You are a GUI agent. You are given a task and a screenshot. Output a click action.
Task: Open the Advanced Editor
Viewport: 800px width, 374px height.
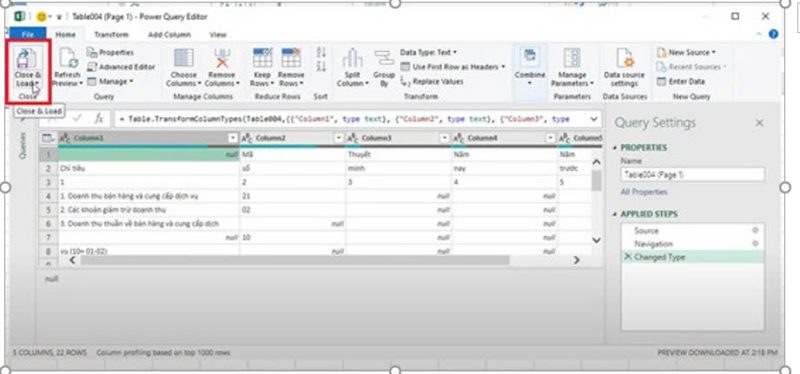click(x=121, y=67)
